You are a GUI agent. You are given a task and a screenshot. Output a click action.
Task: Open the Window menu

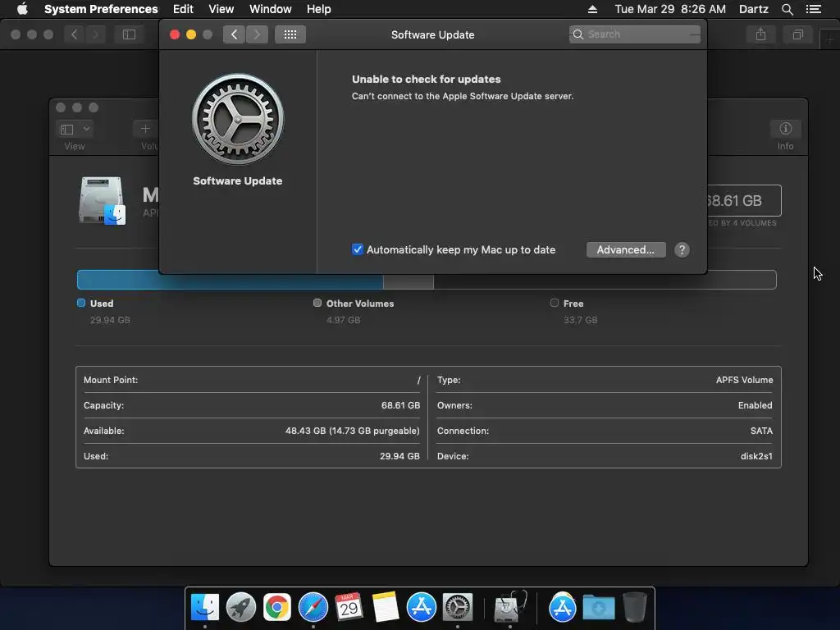tap(270, 9)
